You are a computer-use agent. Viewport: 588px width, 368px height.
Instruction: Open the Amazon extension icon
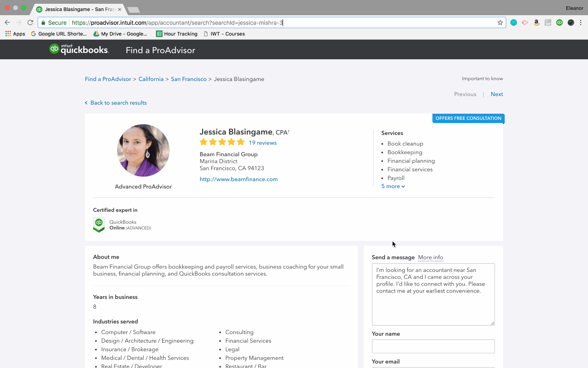(536, 22)
